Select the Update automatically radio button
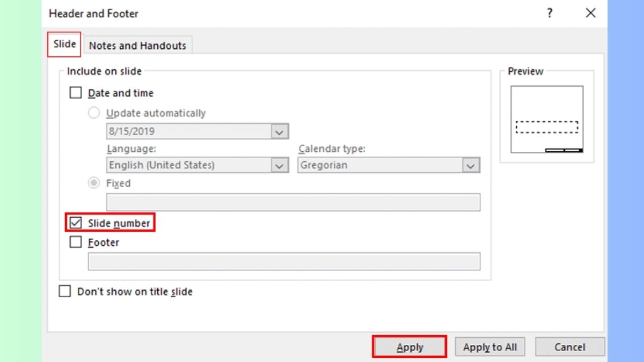The image size is (644, 362). (x=94, y=113)
